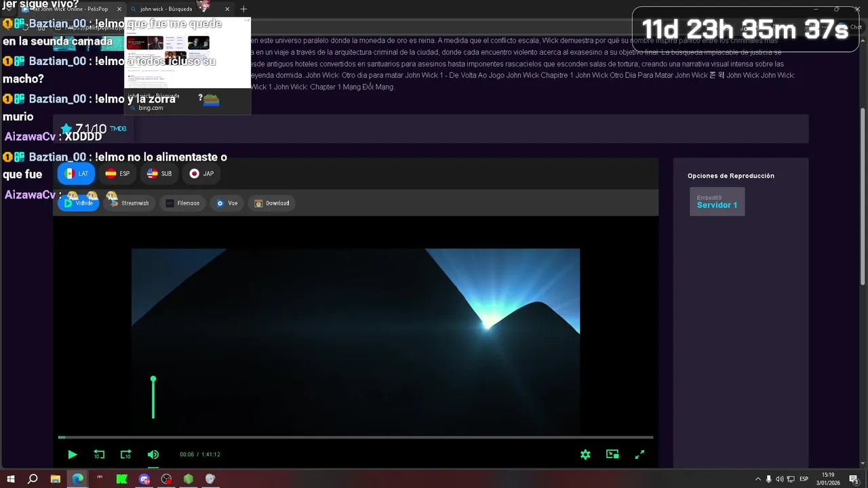Image resolution: width=868 pixels, height=488 pixels.
Task: Enter fullscreen with the expand icon
Action: (639, 455)
